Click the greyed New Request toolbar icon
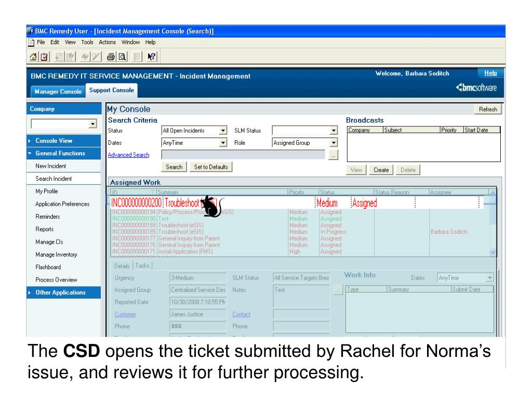Viewport: 532px width, 399px height. pyautogui.click(x=59, y=57)
